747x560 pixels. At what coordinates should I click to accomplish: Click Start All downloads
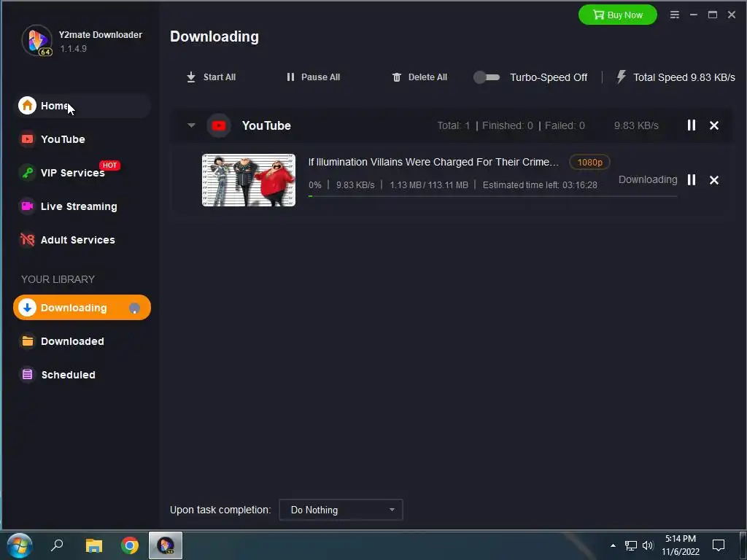click(x=211, y=77)
